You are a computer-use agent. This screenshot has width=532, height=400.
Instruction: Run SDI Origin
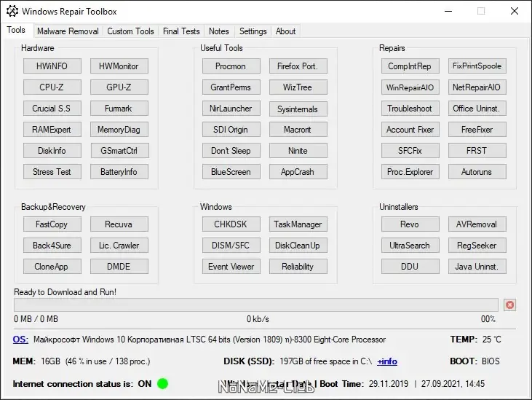(x=231, y=130)
